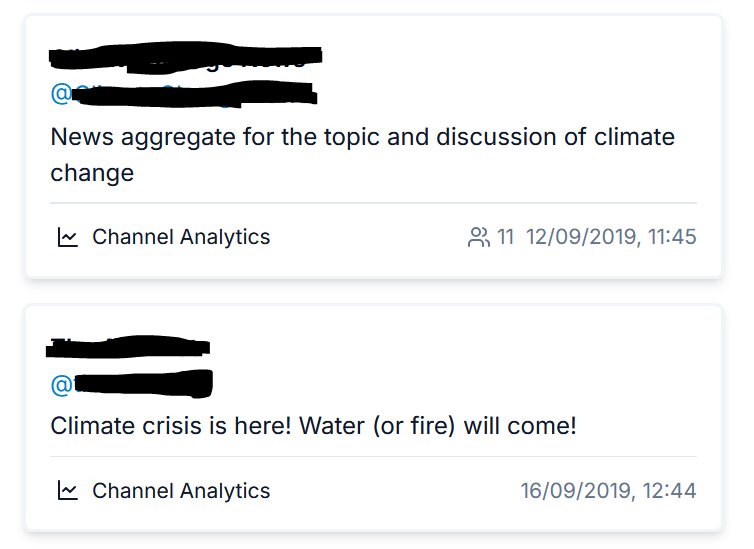The image size is (754, 549).
Task: Click the chart icon in the news aggregate card
Action: click(67, 237)
